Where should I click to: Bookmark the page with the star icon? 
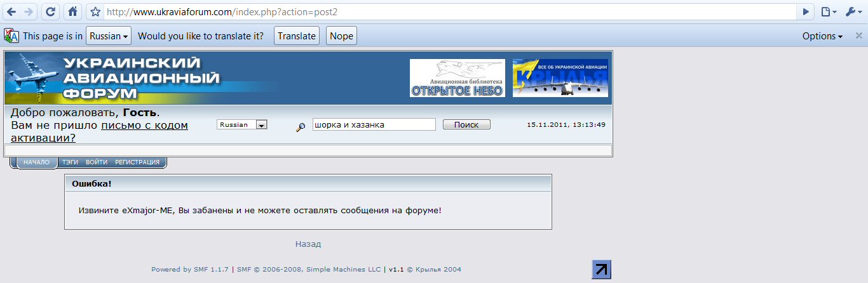click(95, 11)
